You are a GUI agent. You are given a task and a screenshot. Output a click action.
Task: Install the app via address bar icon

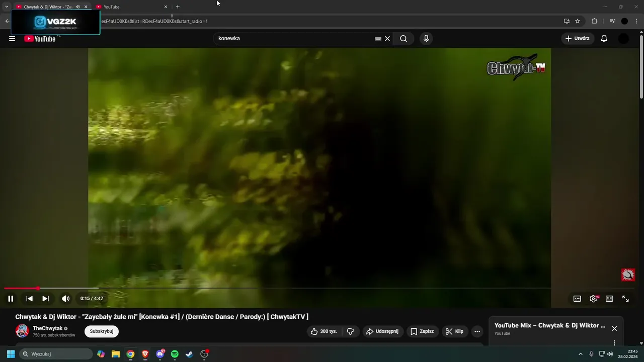coord(567,21)
